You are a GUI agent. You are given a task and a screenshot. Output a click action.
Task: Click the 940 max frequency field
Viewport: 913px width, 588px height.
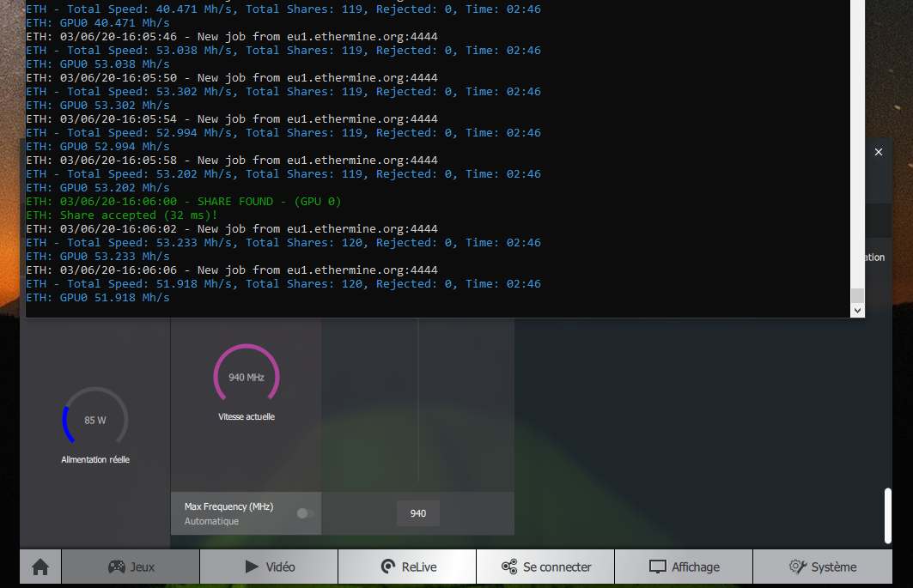(418, 513)
